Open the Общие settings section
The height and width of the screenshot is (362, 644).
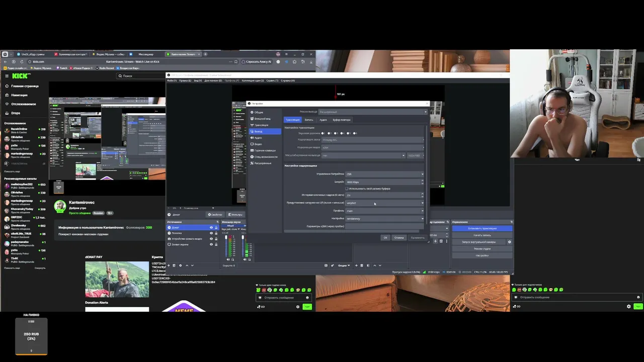265,112
